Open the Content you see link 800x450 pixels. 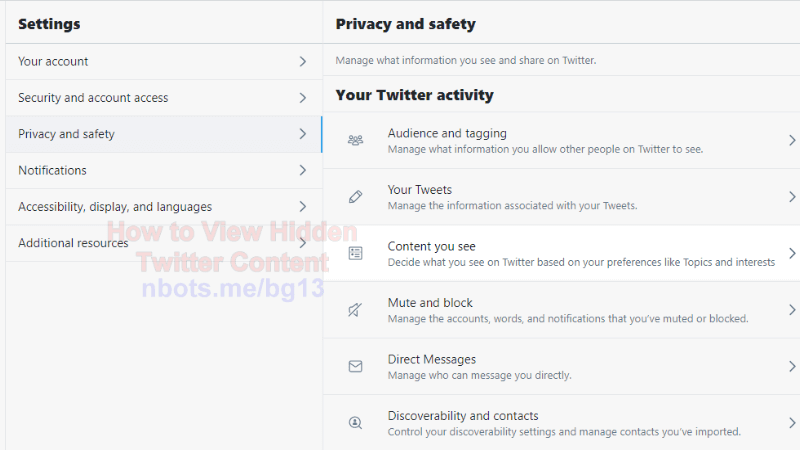point(561,254)
